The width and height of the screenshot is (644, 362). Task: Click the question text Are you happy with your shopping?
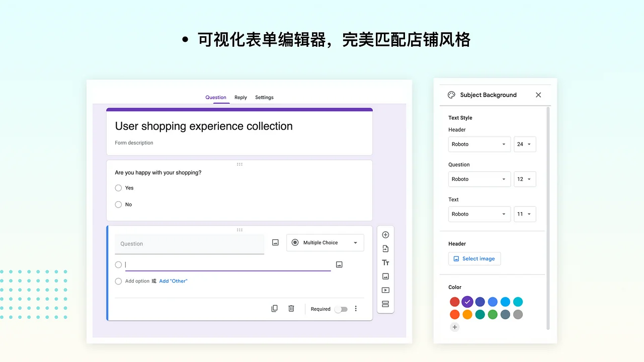(158, 172)
